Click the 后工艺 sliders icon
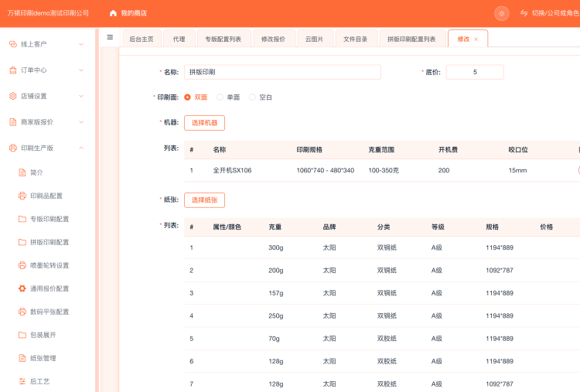This screenshot has height=392, width=580. [x=22, y=381]
